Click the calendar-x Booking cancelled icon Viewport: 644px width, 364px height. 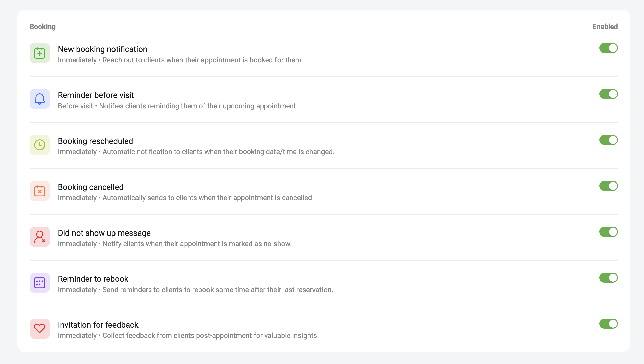point(40,191)
